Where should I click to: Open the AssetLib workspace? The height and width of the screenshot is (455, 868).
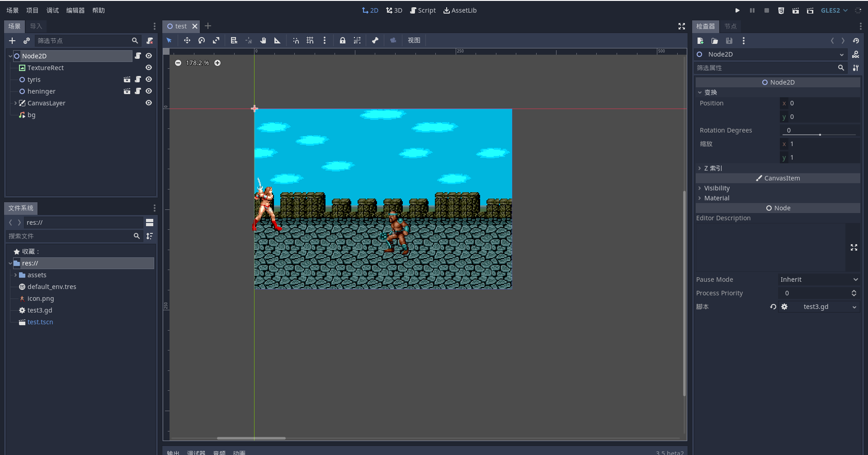[460, 10]
